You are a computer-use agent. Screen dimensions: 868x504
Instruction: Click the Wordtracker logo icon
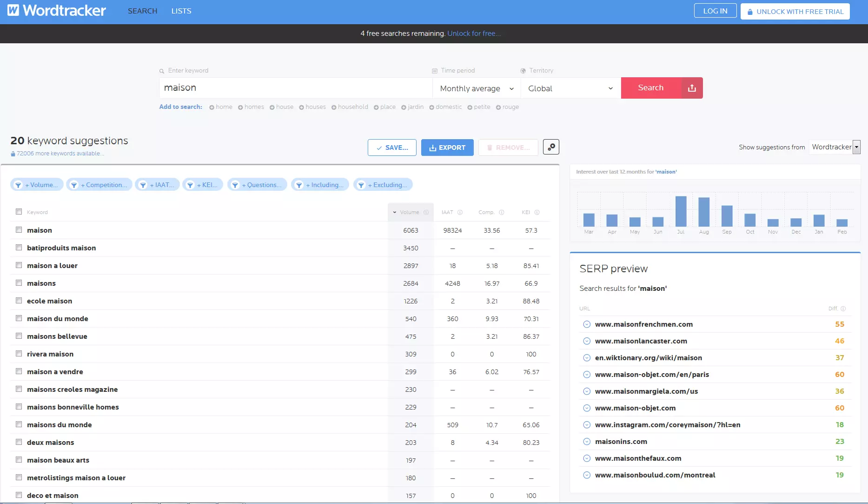(13, 10)
